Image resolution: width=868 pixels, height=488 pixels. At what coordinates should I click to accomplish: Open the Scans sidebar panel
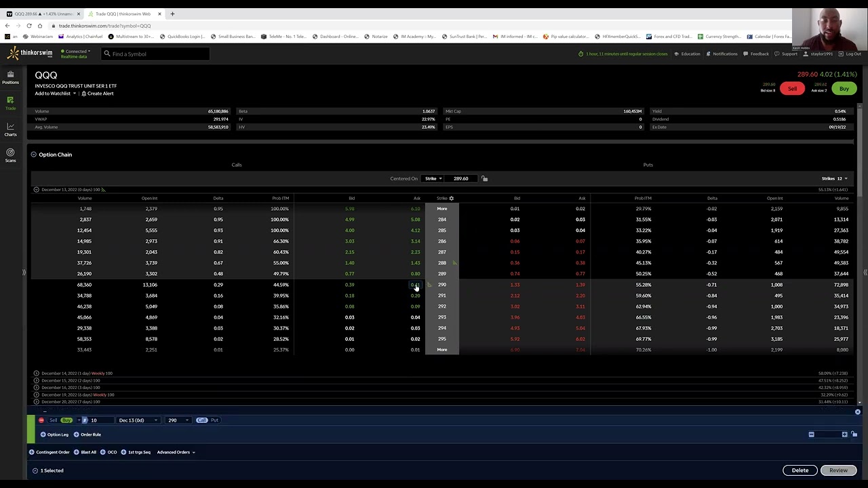10,156
